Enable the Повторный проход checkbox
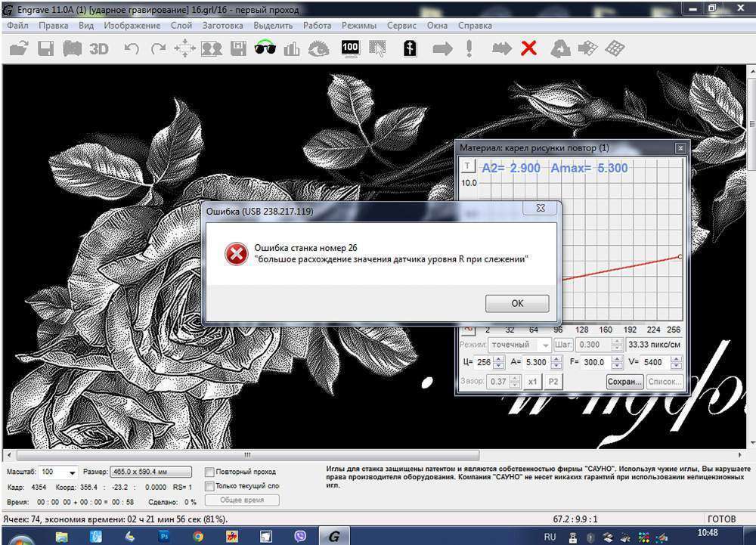The height and width of the screenshot is (545, 756). coord(209,472)
